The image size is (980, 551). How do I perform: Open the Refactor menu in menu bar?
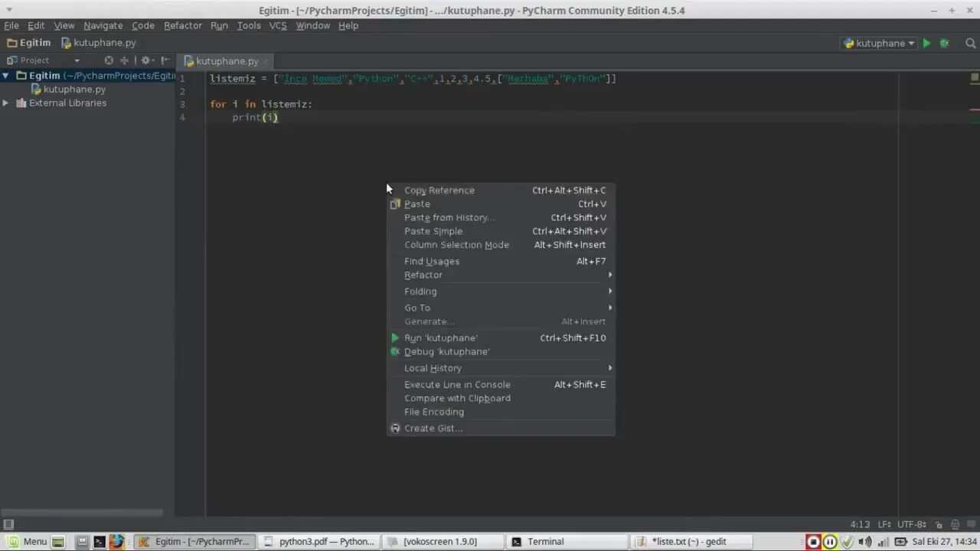point(183,25)
